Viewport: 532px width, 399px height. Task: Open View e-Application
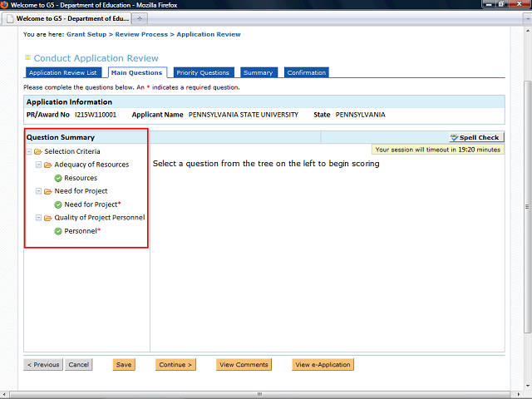323,365
